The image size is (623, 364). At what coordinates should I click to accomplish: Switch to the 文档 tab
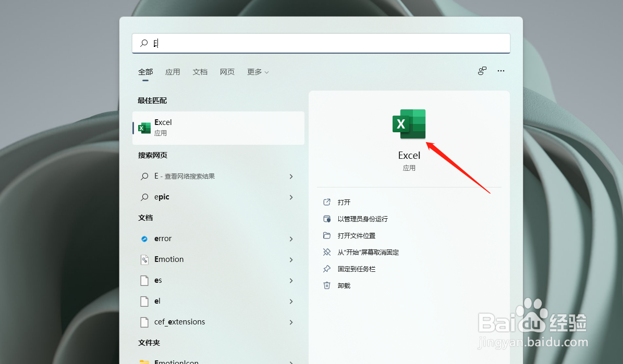pyautogui.click(x=200, y=72)
